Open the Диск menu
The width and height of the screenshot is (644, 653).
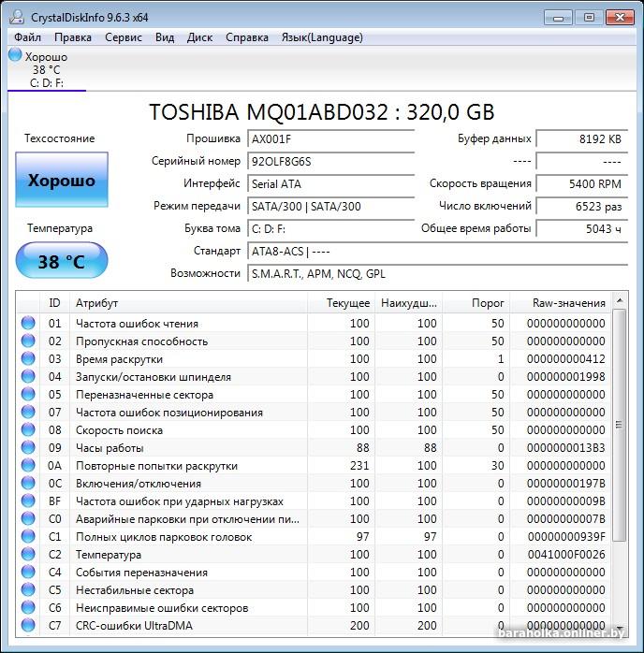tap(199, 37)
